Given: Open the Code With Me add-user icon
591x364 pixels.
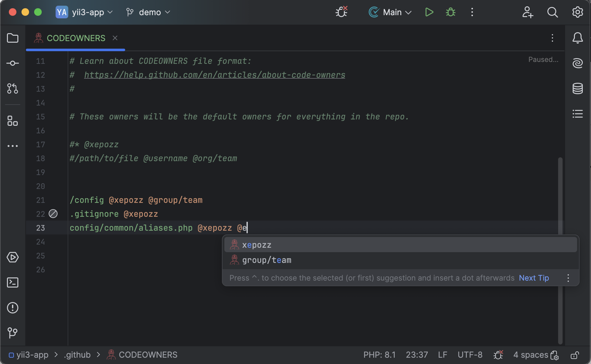Looking at the screenshot, I should pos(527,12).
